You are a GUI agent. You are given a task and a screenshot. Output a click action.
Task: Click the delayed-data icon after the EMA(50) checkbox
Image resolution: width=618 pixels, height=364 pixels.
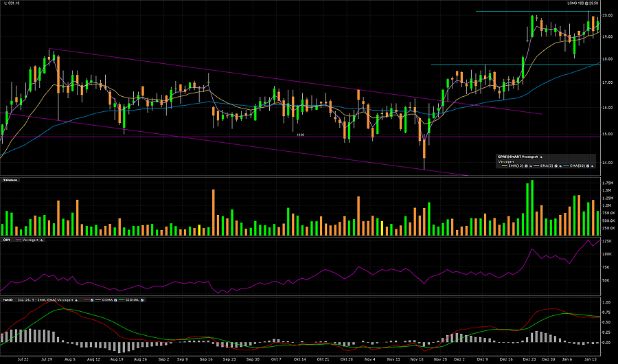[x=592, y=166]
